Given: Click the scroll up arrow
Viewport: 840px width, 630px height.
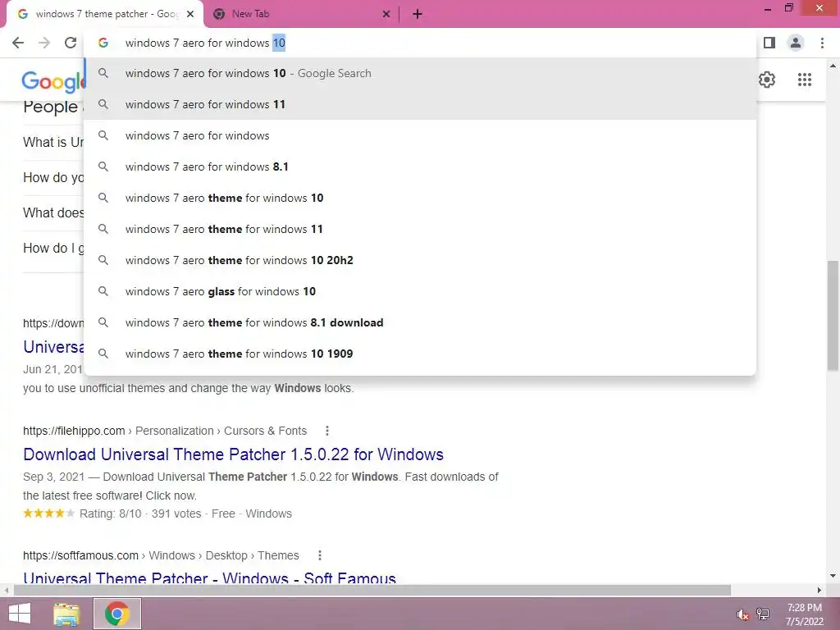Looking at the screenshot, I should tap(833, 66).
